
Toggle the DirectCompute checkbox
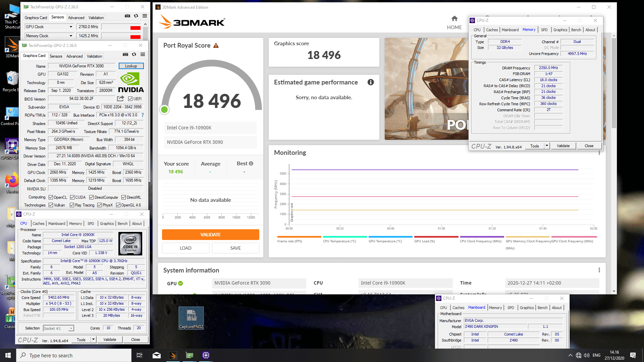[91, 197]
